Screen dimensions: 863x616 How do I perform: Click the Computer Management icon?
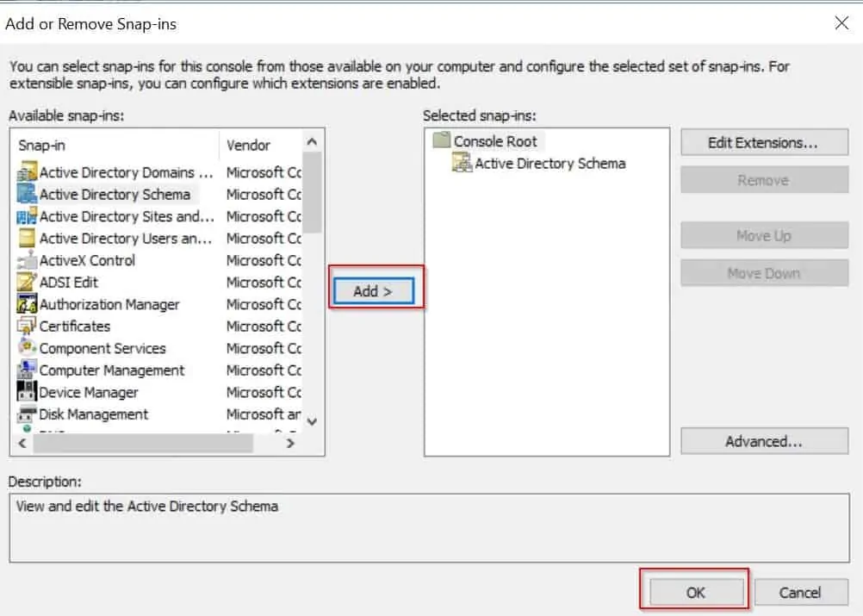click(27, 370)
